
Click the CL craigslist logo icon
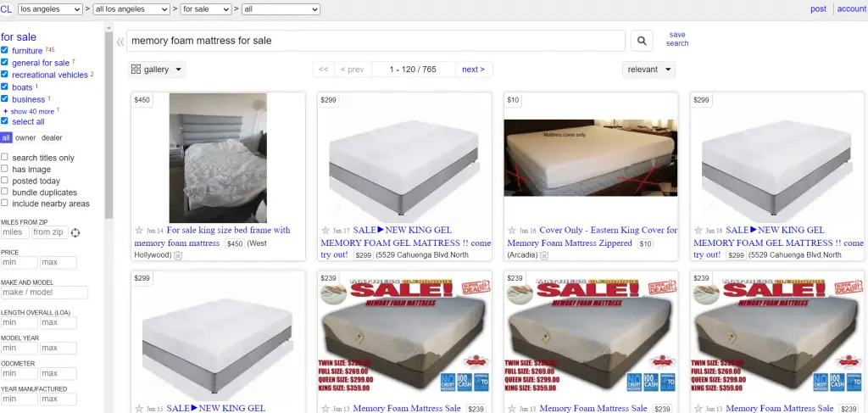click(6, 8)
